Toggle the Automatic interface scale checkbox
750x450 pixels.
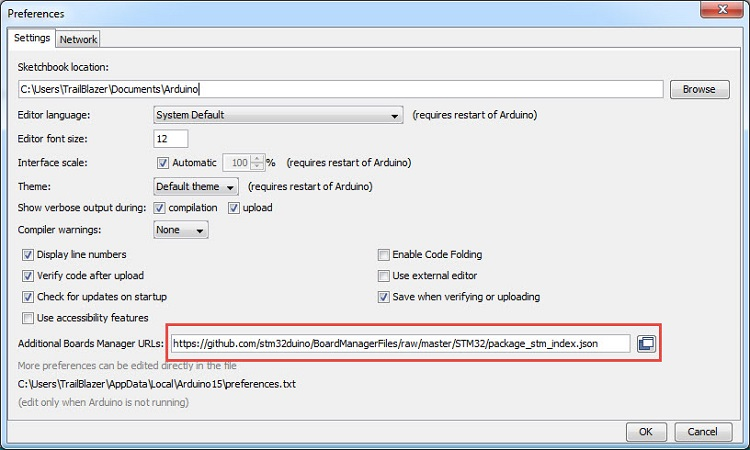pos(163,163)
